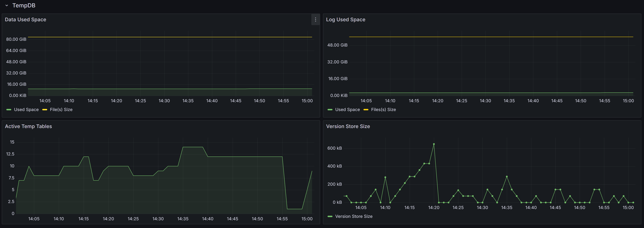Open the Data Used Space panel title

26,19
